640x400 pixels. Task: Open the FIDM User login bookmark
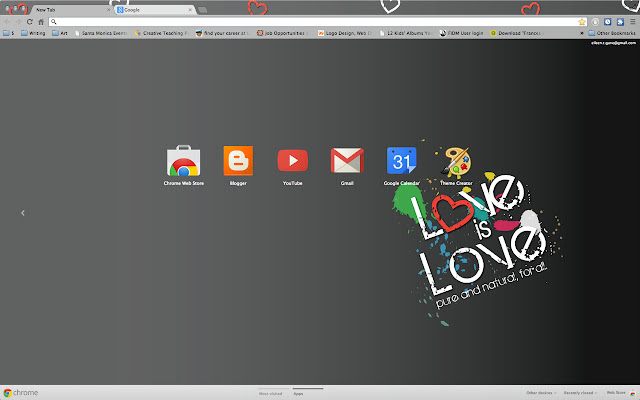pyautogui.click(x=461, y=33)
